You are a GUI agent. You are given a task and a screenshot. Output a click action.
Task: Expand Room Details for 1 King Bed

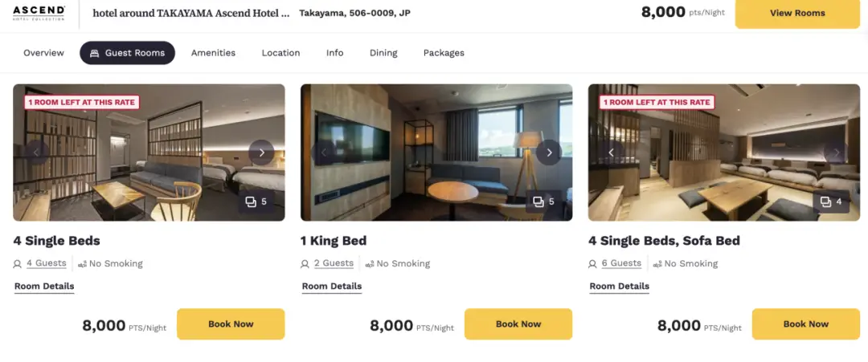click(332, 287)
